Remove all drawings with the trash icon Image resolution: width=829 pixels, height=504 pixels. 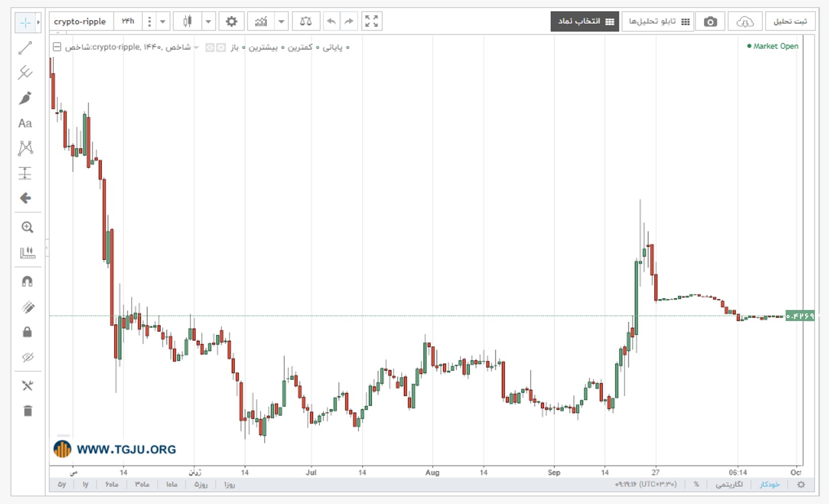coord(28,411)
